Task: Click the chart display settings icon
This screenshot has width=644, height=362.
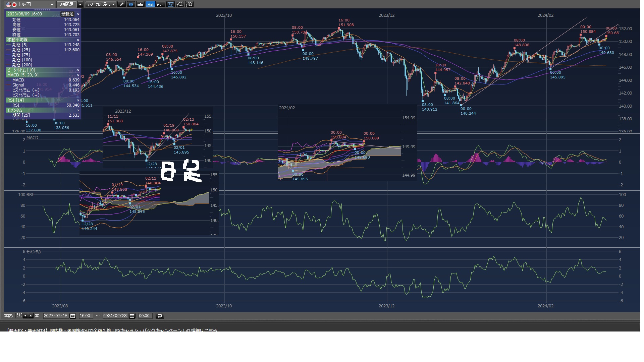Action: pos(170,4)
